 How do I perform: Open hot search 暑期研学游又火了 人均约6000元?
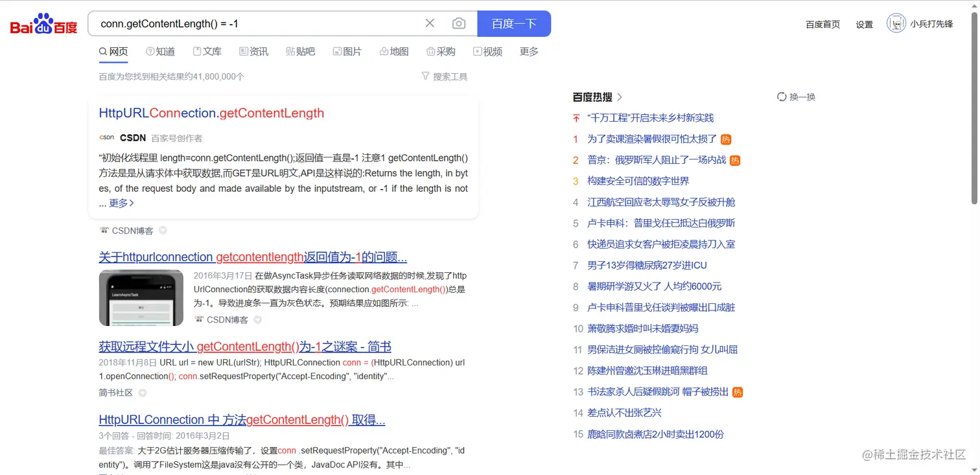click(x=655, y=286)
